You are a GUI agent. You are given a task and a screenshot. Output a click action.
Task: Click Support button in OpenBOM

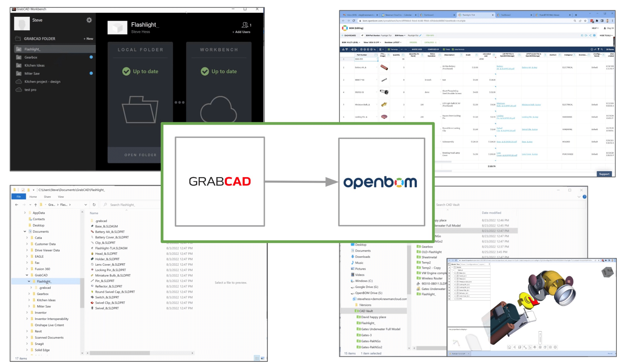(604, 174)
